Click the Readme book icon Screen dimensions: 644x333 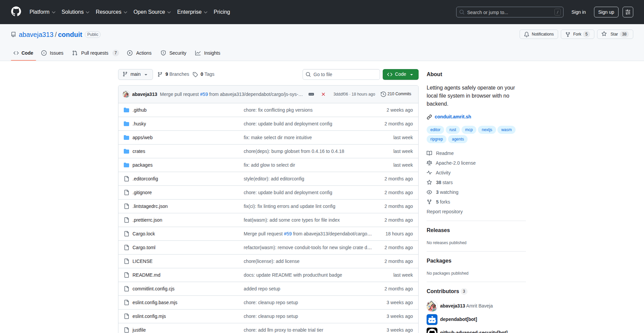coord(430,153)
